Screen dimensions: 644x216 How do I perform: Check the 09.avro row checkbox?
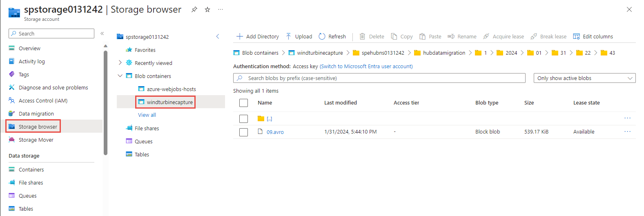244,132
